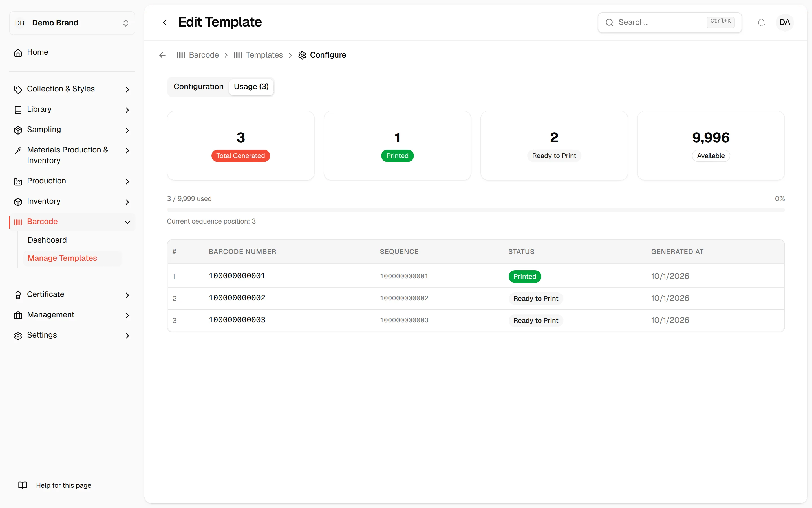The image size is (812, 508).
Task: Go to Templates breadcrumb link
Action: coord(258,55)
